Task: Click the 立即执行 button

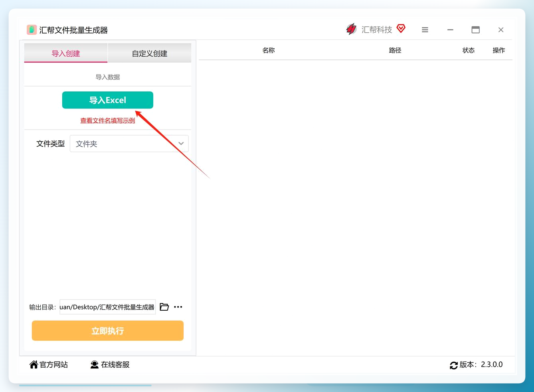Action: [108, 331]
